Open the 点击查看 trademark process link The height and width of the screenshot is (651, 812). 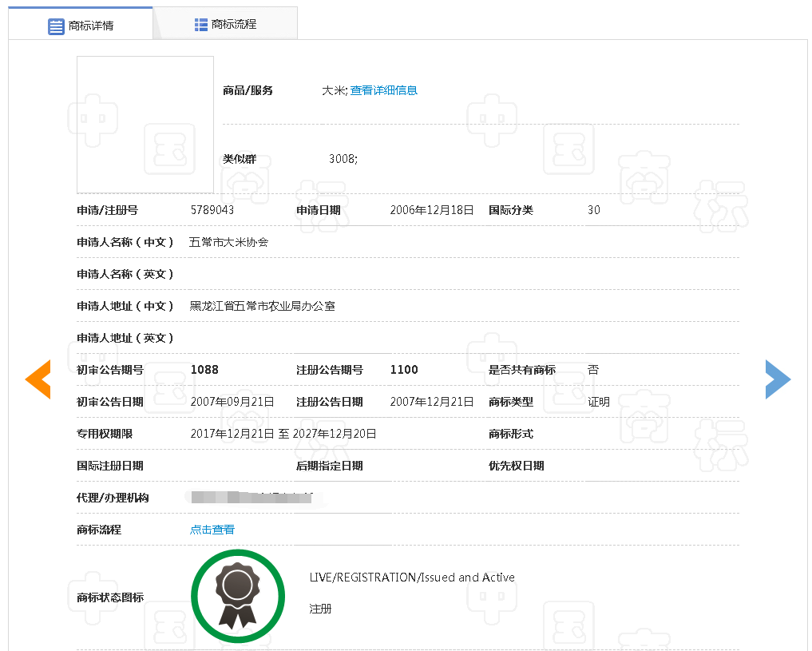click(212, 530)
